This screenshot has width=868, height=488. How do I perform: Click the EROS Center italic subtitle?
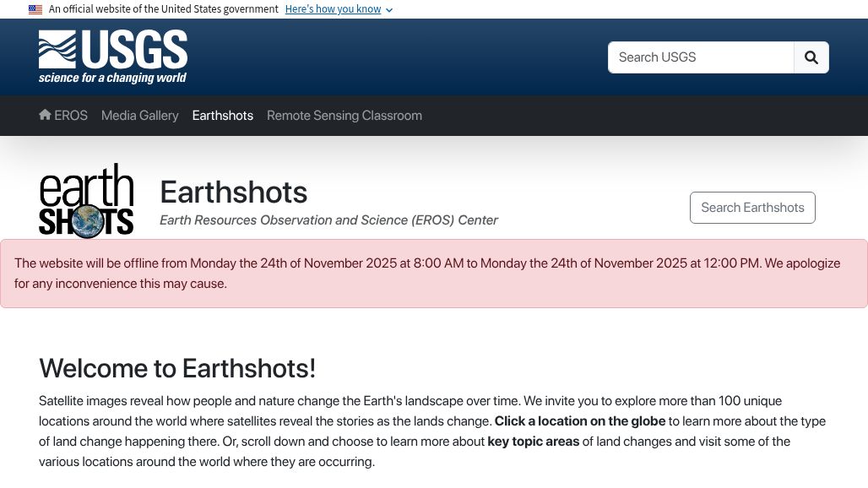(x=328, y=220)
